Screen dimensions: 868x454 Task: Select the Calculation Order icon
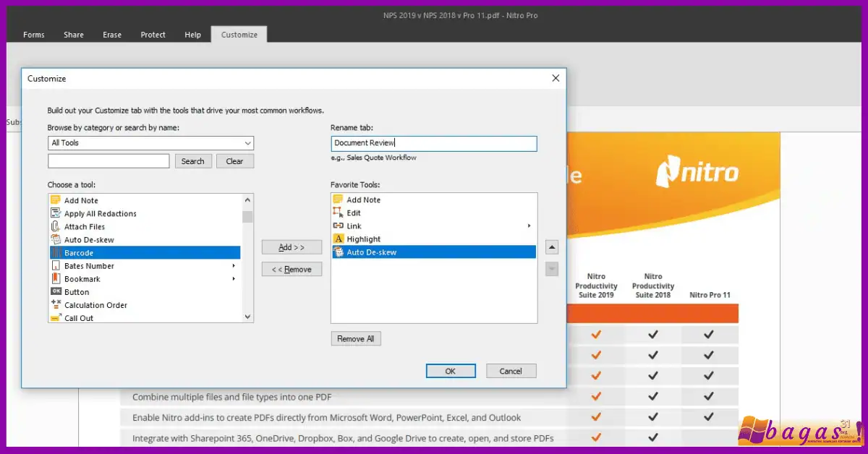56,305
